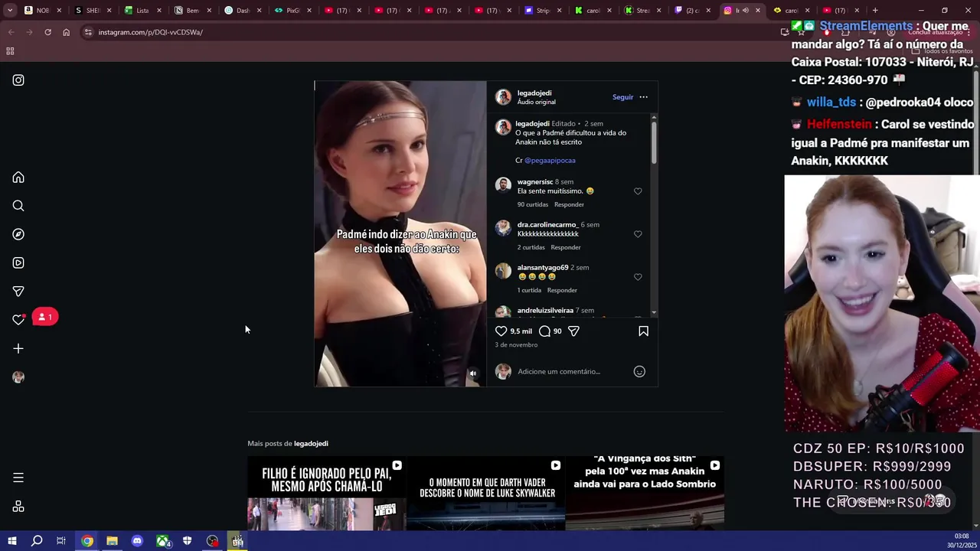This screenshot has width=980, height=551.
Task: Save the post with the bookmark icon
Action: pyautogui.click(x=643, y=331)
